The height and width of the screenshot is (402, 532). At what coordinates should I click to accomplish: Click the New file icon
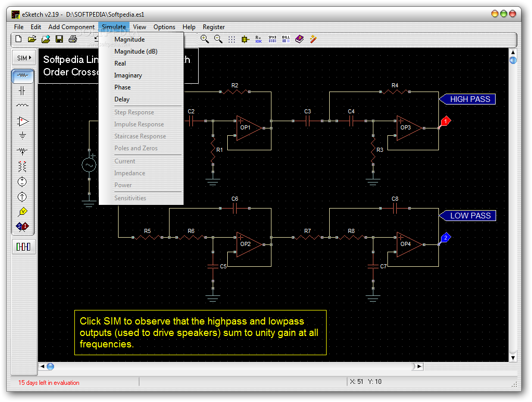point(19,39)
